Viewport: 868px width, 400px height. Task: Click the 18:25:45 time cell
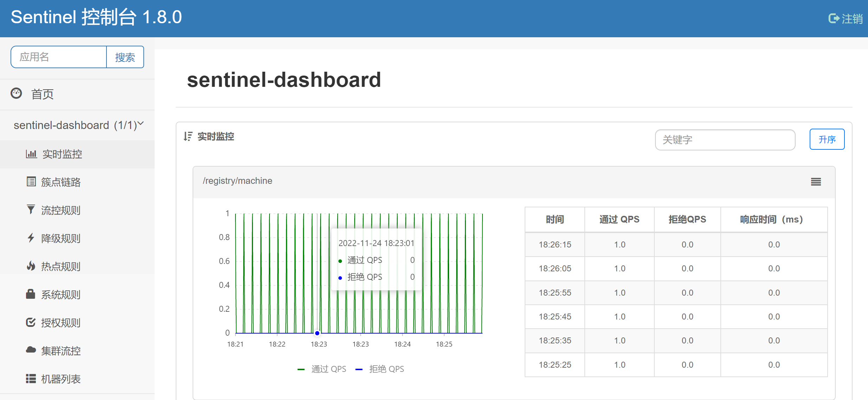point(555,317)
